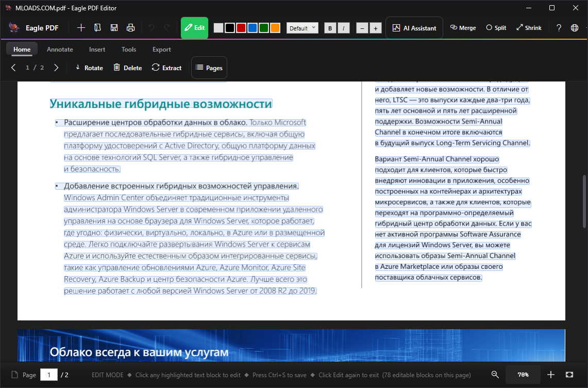Go to next page with right chevron
Screen dimensions: 588x388
(56, 68)
